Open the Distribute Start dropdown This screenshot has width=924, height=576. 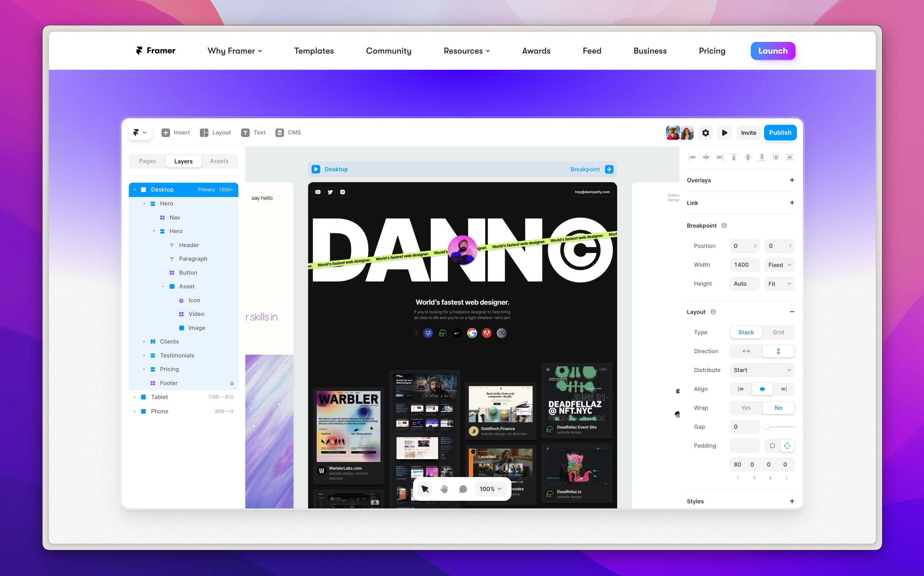762,370
